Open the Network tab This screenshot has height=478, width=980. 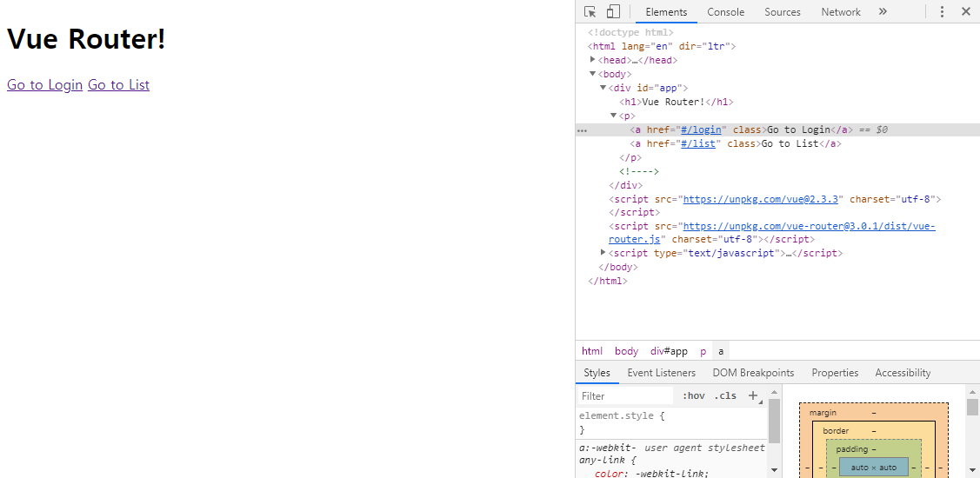[841, 12]
